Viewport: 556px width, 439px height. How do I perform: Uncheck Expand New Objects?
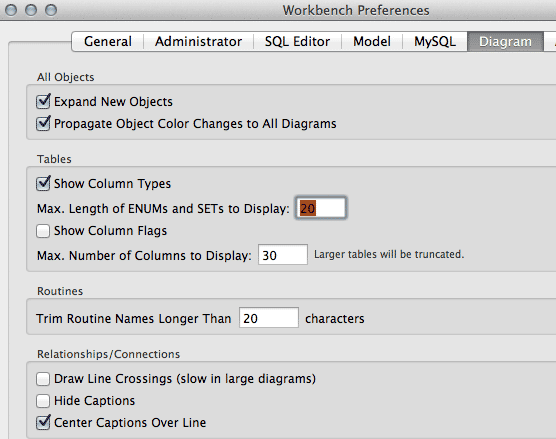[x=43, y=101]
